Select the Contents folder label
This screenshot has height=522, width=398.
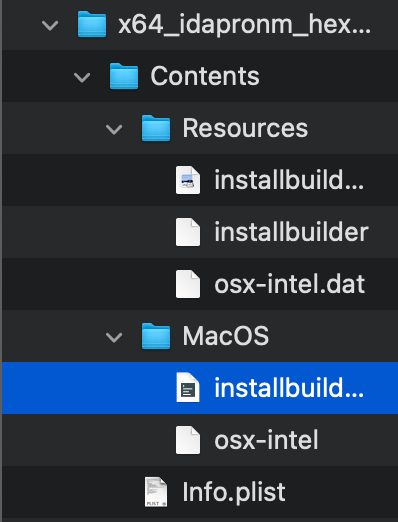(205, 76)
